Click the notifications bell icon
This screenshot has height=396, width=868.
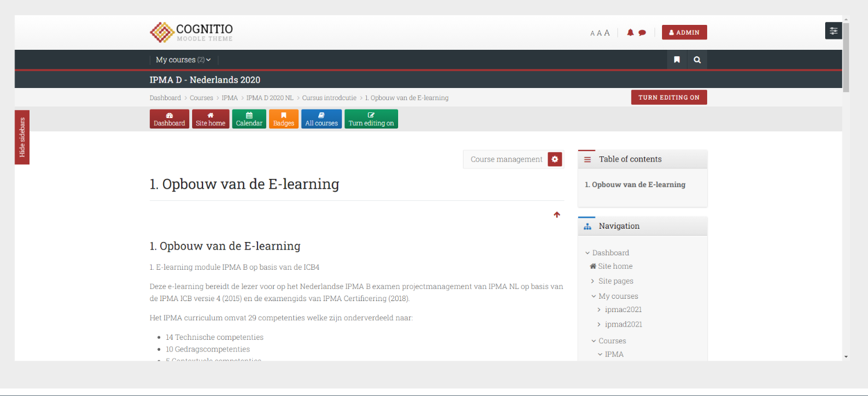tap(630, 33)
